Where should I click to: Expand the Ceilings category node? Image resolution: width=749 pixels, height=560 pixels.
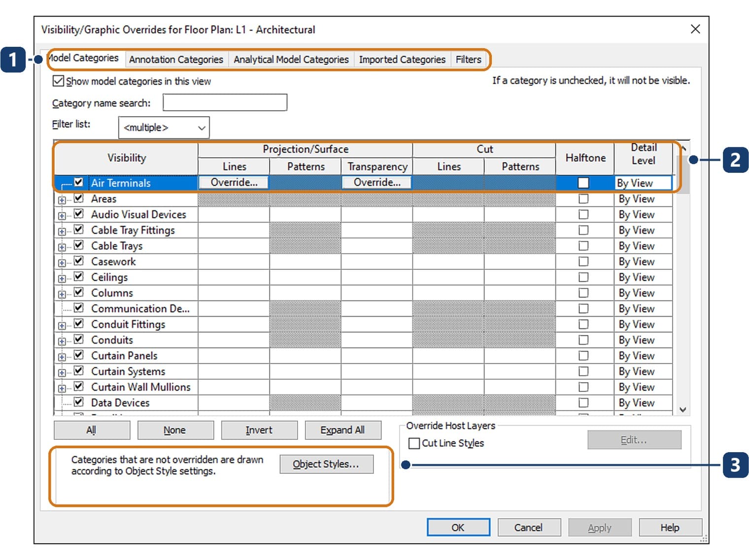pos(62,279)
